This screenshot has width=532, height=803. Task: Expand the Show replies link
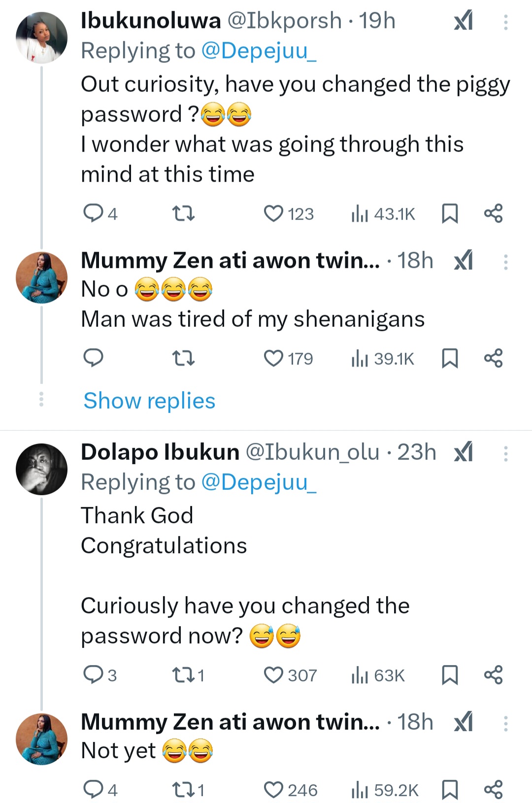[x=149, y=401]
